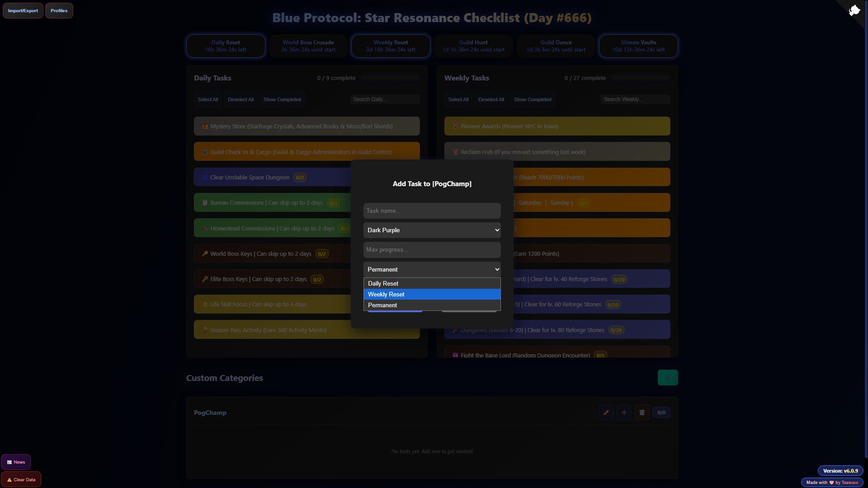868x488 pixels.
Task: Click the plus icon in PogChamp header
Action: pyautogui.click(x=624, y=413)
